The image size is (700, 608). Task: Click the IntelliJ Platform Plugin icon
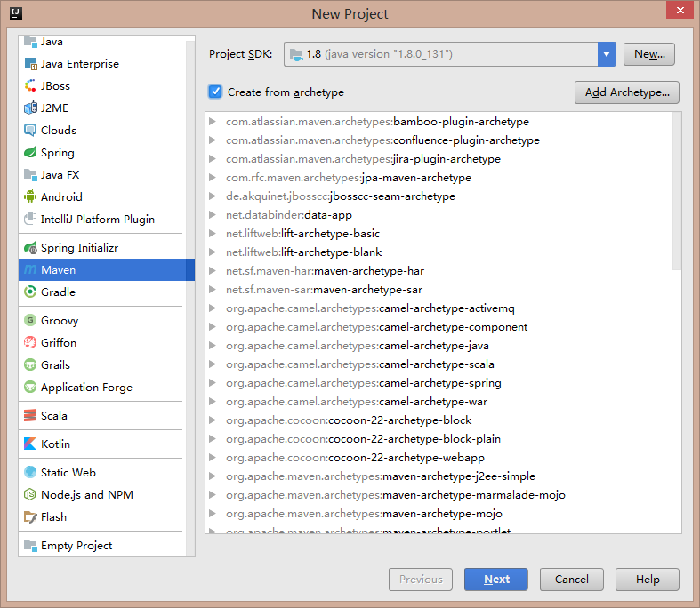pyautogui.click(x=30, y=219)
